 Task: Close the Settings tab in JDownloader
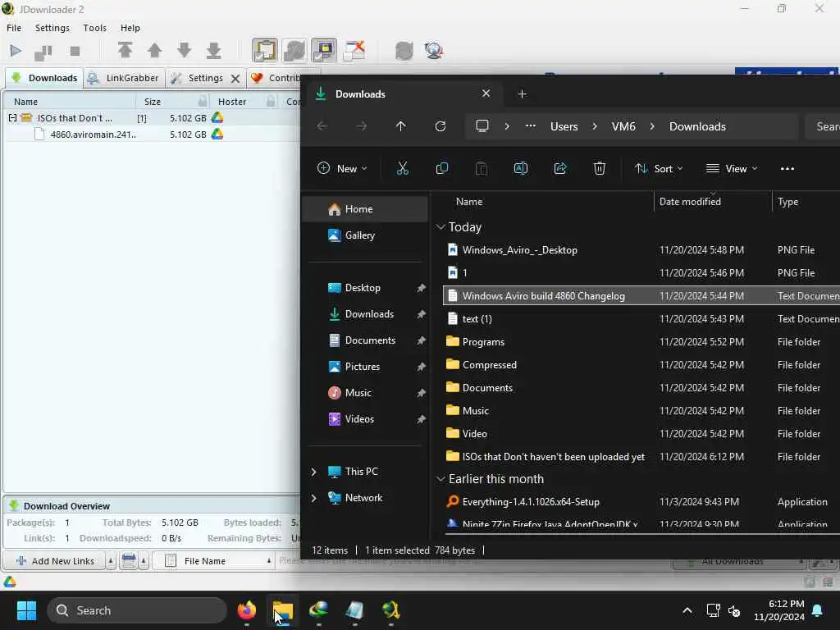pyautogui.click(x=235, y=79)
